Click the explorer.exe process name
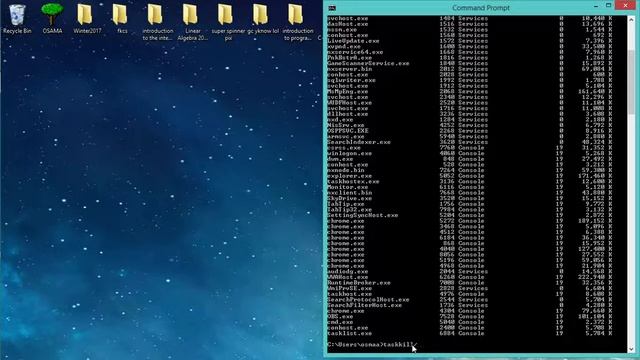Screen dimensions: 640x360 point(349,176)
